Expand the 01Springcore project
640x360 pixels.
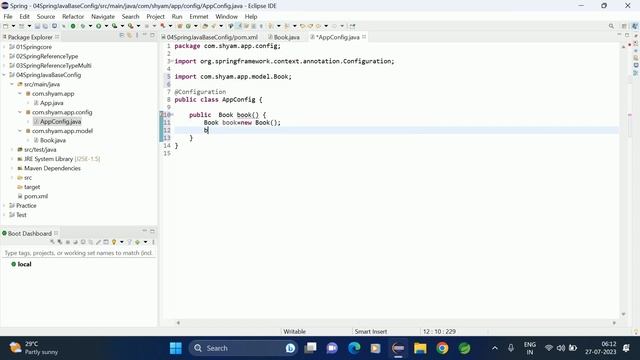pyautogui.click(x=4, y=47)
